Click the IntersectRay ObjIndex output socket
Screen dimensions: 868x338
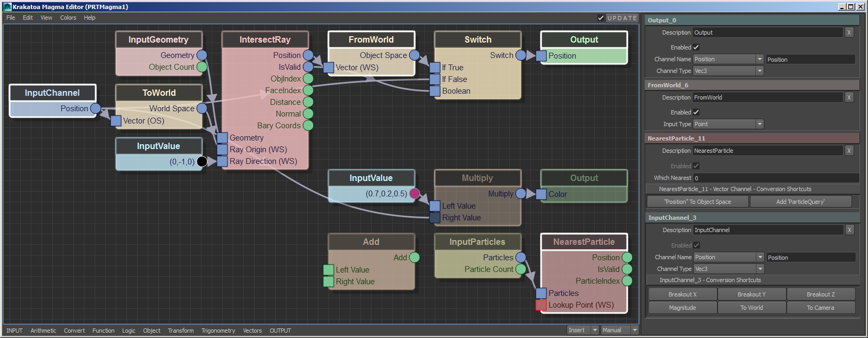pyautogui.click(x=308, y=79)
